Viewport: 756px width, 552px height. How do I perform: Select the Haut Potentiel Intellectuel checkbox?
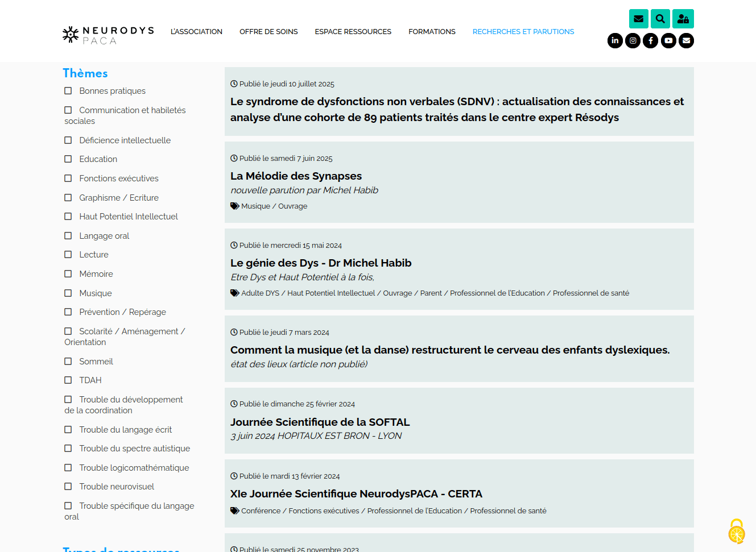click(x=68, y=217)
